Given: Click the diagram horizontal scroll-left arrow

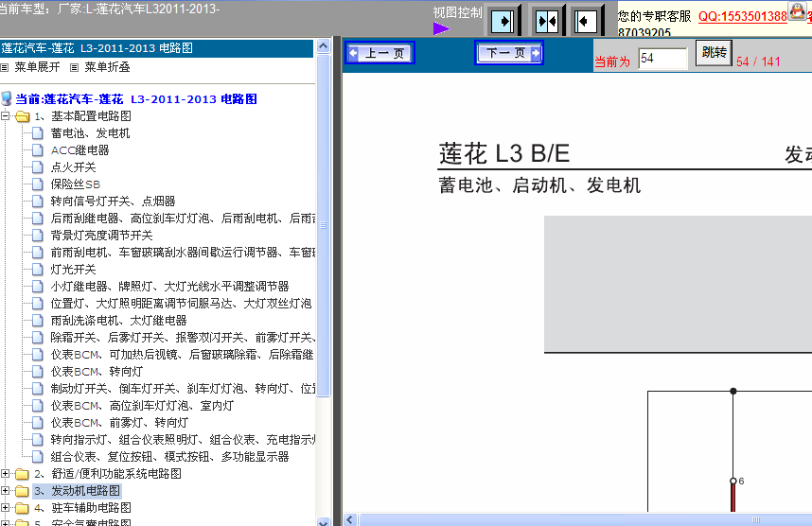Looking at the screenshot, I should click(x=350, y=519).
